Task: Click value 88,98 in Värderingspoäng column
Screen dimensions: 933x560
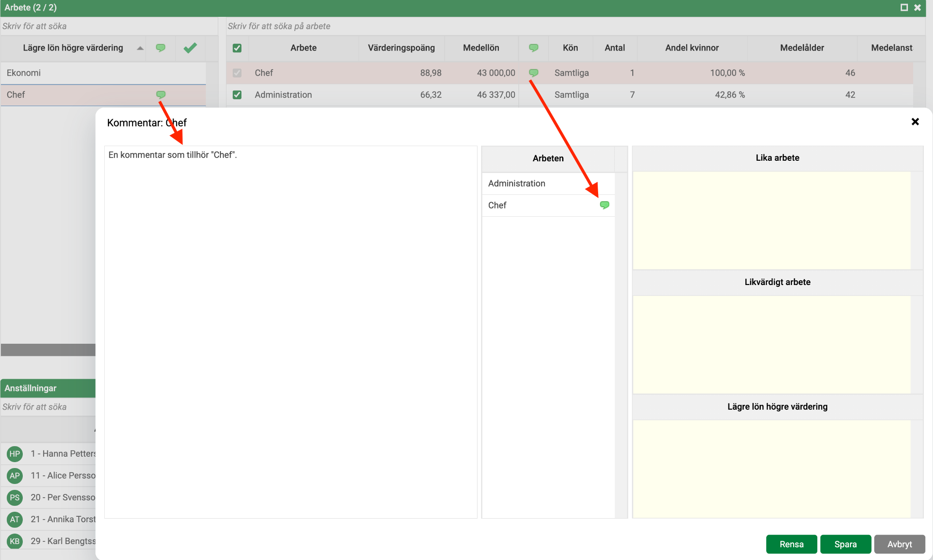Action: 431,73
